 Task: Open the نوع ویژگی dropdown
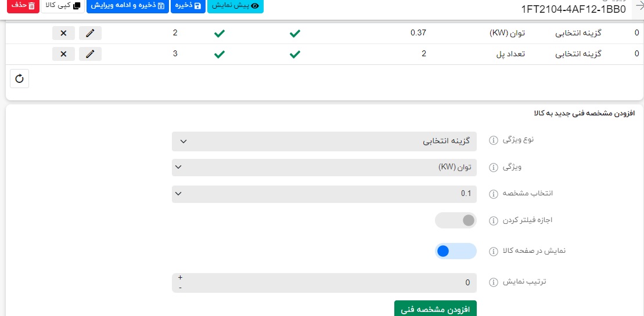tap(324, 141)
